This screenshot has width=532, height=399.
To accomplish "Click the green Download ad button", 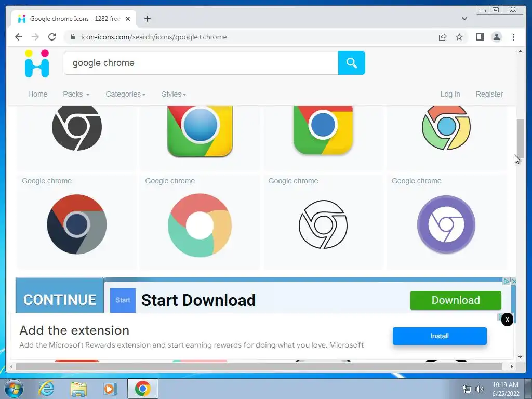I will tap(456, 300).
